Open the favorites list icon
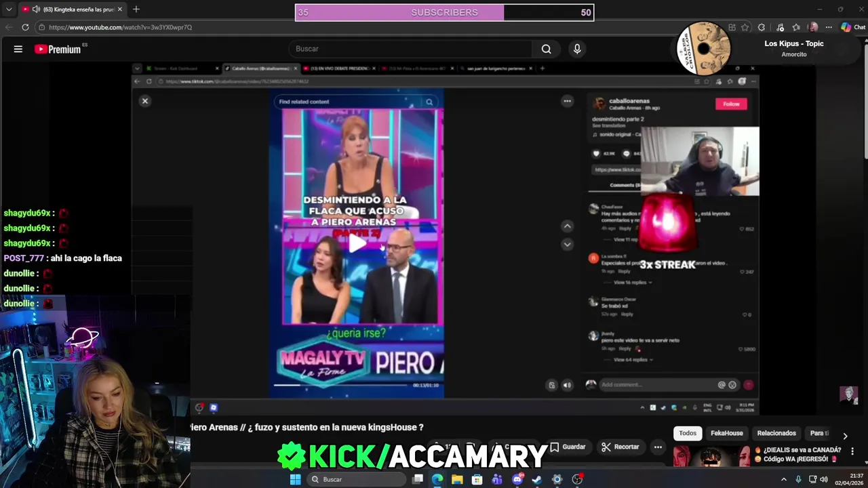 (x=797, y=27)
